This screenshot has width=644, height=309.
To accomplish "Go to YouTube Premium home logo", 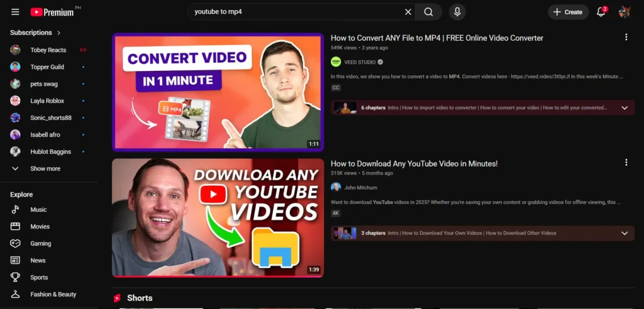I will coord(53,12).
